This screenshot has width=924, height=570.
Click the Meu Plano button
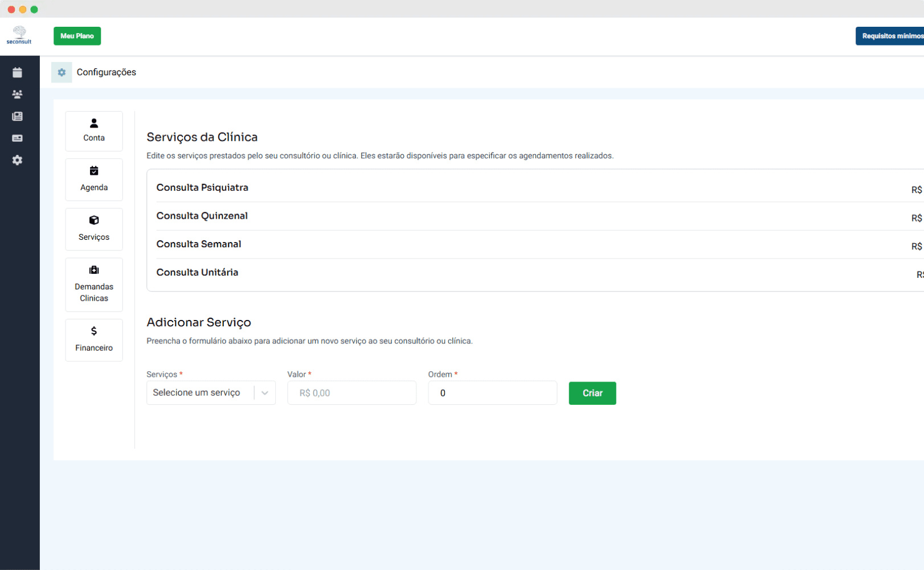pyautogui.click(x=77, y=36)
